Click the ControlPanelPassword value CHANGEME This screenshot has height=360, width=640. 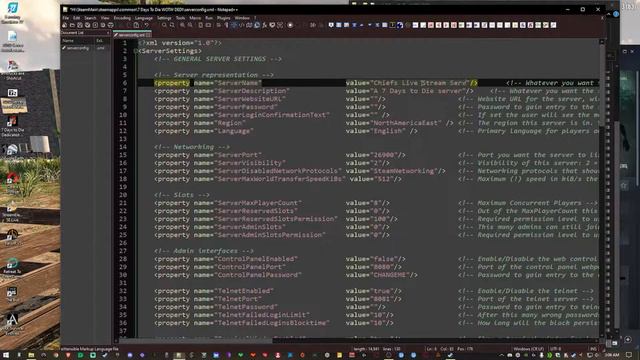(390, 275)
